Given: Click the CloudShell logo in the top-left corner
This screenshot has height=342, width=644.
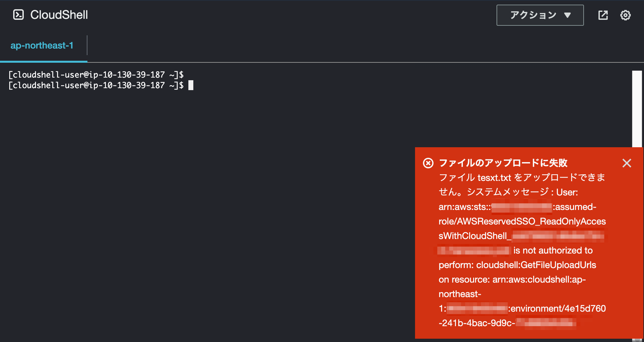Looking at the screenshot, I should pyautogui.click(x=19, y=15).
